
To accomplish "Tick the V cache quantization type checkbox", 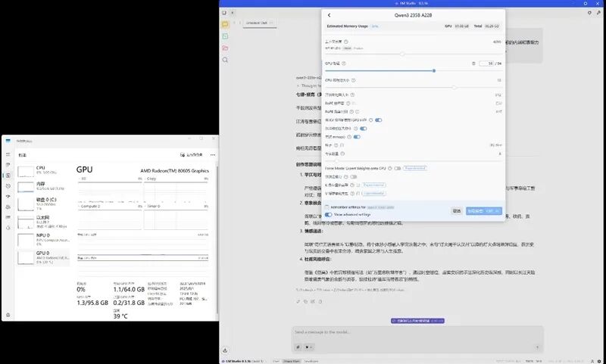I will coord(358,194).
